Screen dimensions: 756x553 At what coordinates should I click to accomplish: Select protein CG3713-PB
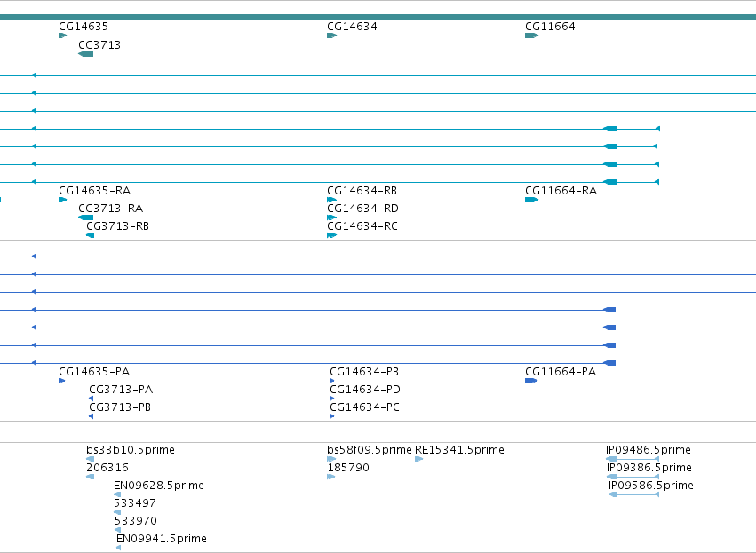(120, 407)
